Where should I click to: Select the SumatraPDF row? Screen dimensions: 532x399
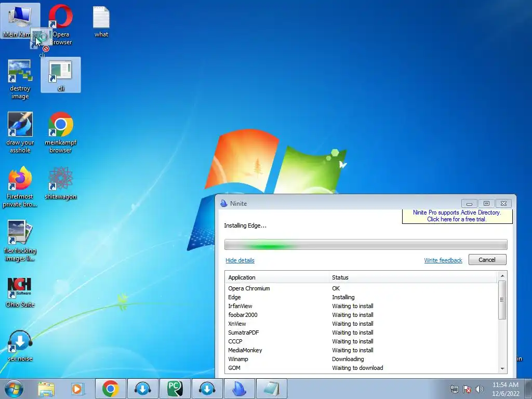pos(362,332)
